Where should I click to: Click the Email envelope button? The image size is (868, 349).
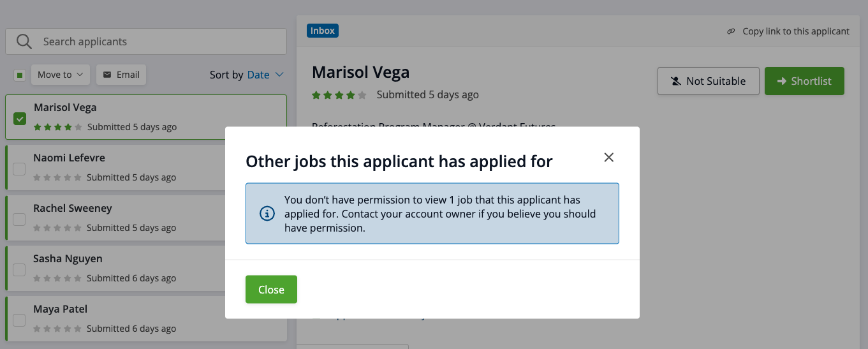pyautogui.click(x=121, y=75)
